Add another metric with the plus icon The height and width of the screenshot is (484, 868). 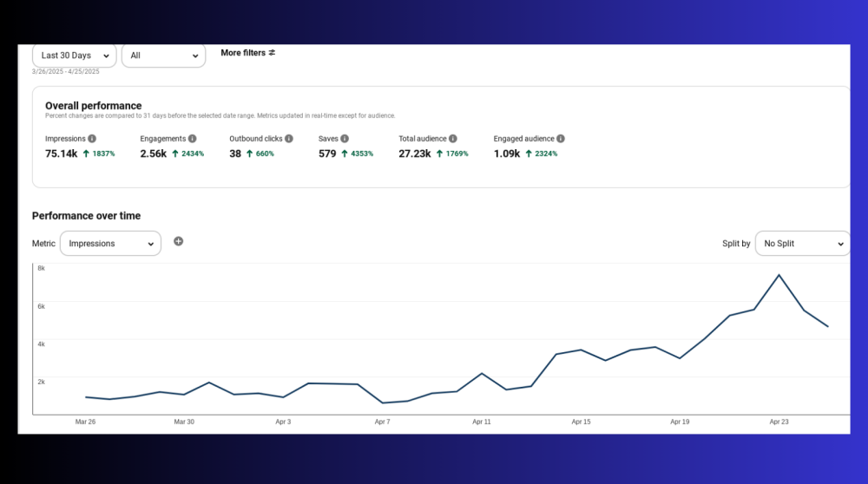[178, 241]
